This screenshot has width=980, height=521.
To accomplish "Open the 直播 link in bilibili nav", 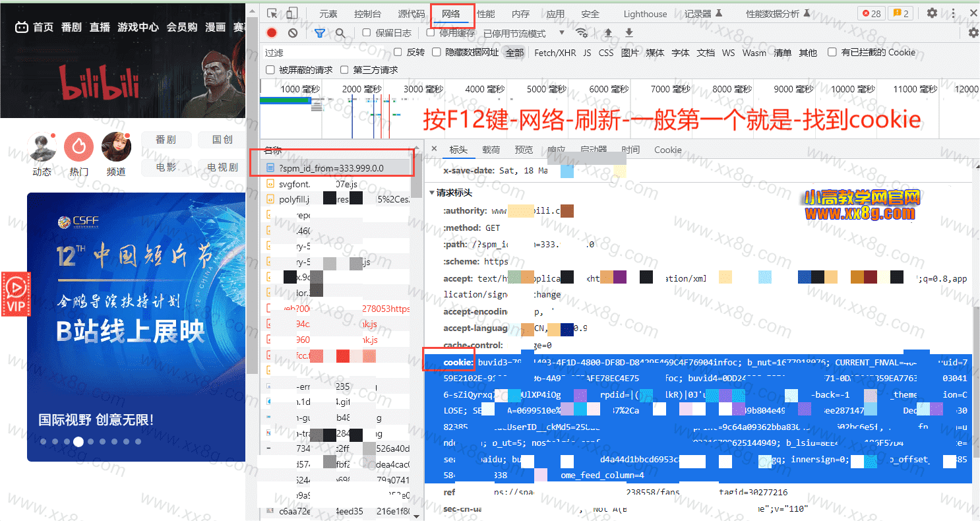I will coord(100,27).
